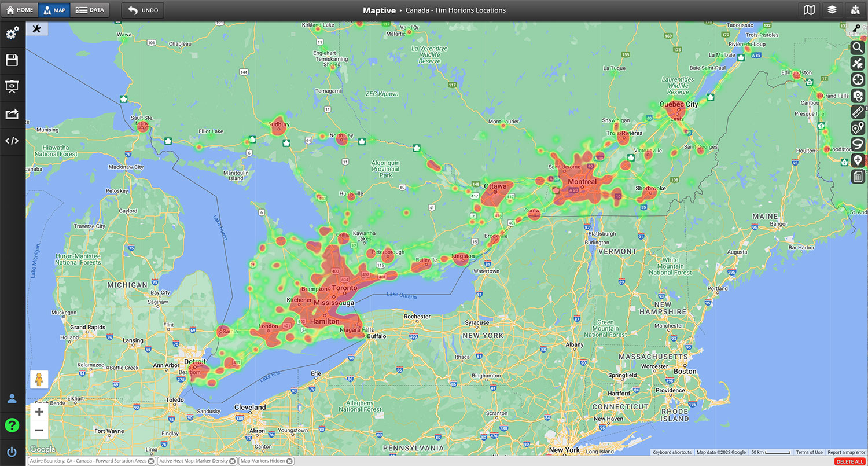Remove the Active Heat Map: Marker Density filter

(233, 461)
